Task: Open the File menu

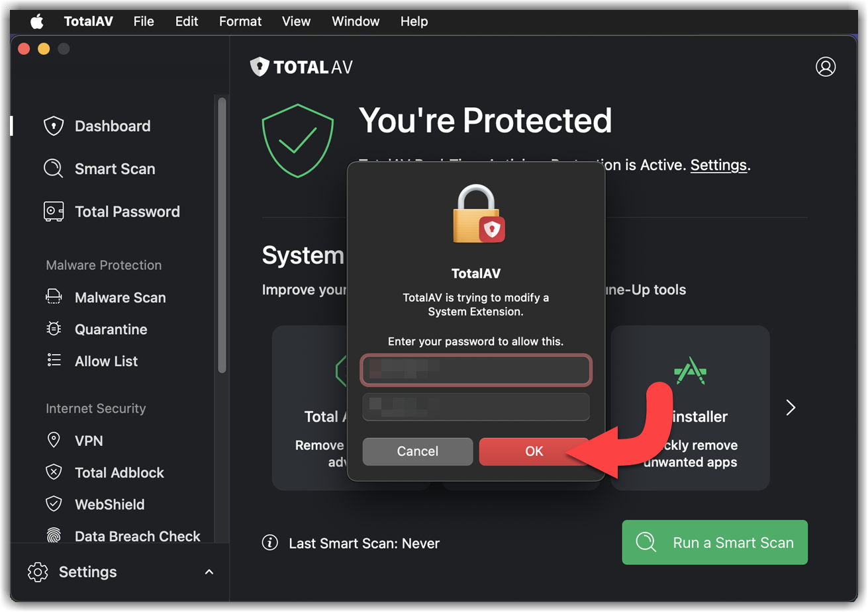Action: (144, 21)
